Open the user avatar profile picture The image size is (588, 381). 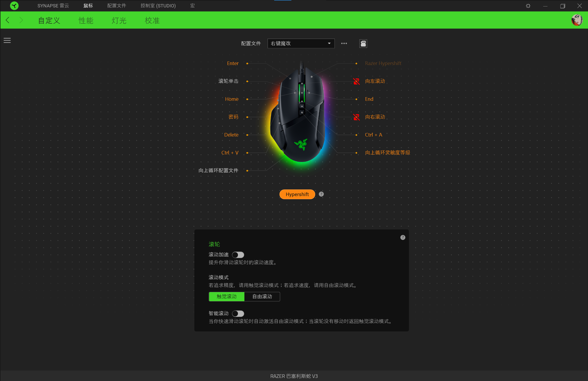tap(577, 20)
